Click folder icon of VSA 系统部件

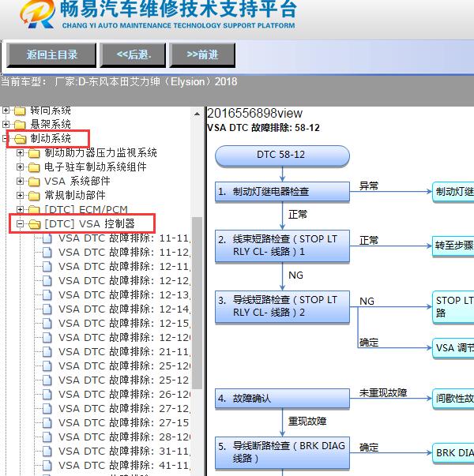34,182
